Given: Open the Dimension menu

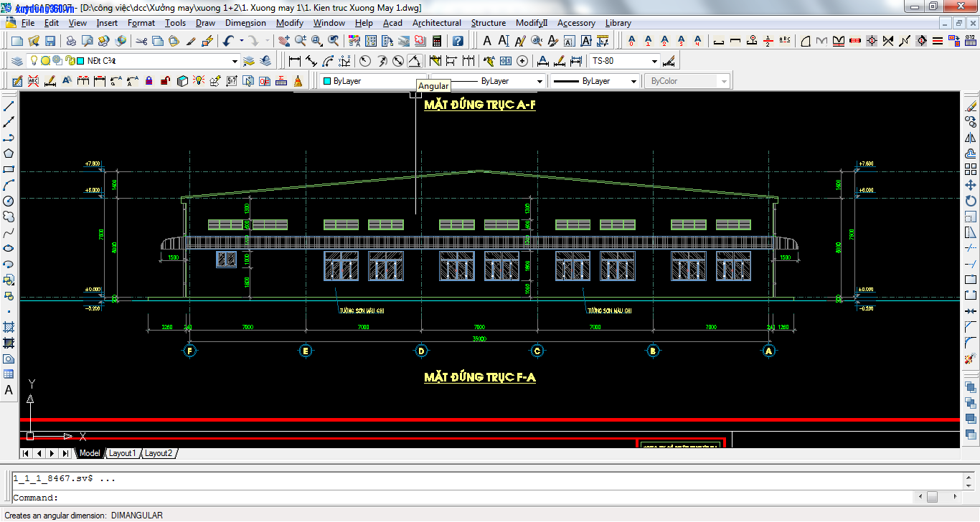Looking at the screenshot, I should tap(245, 23).
